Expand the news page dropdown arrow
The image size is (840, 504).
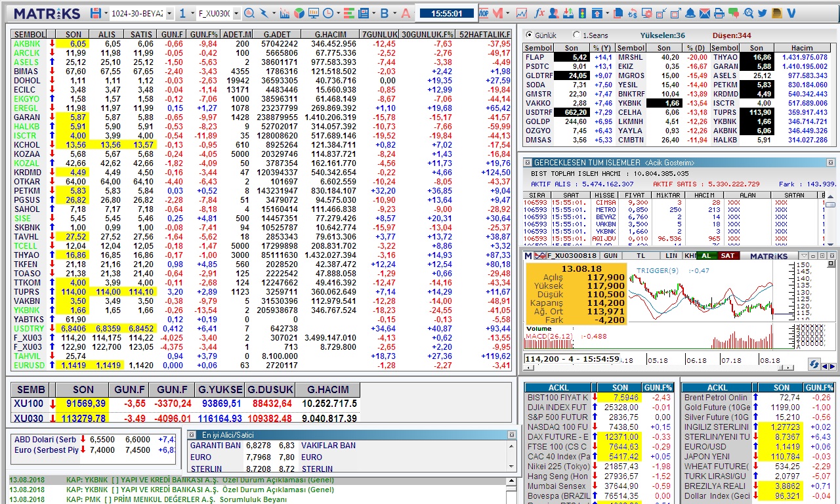point(373,13)
